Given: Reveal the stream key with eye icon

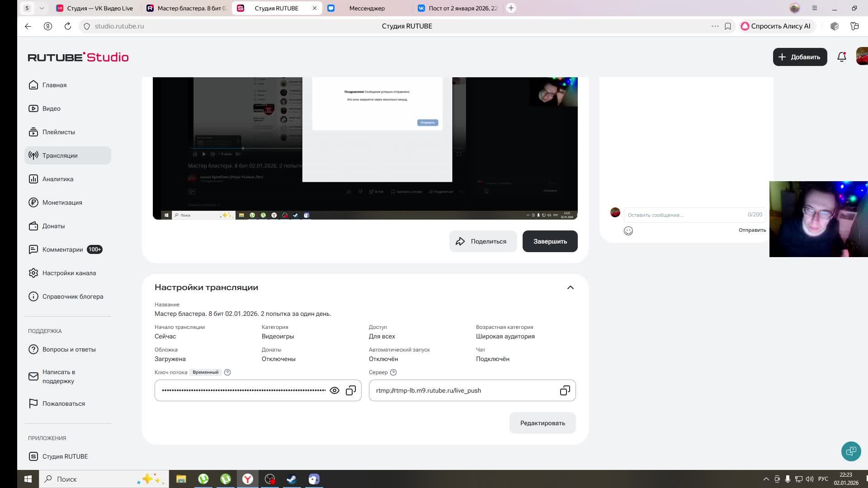Looking at the screenshot, I should point(335,390).
